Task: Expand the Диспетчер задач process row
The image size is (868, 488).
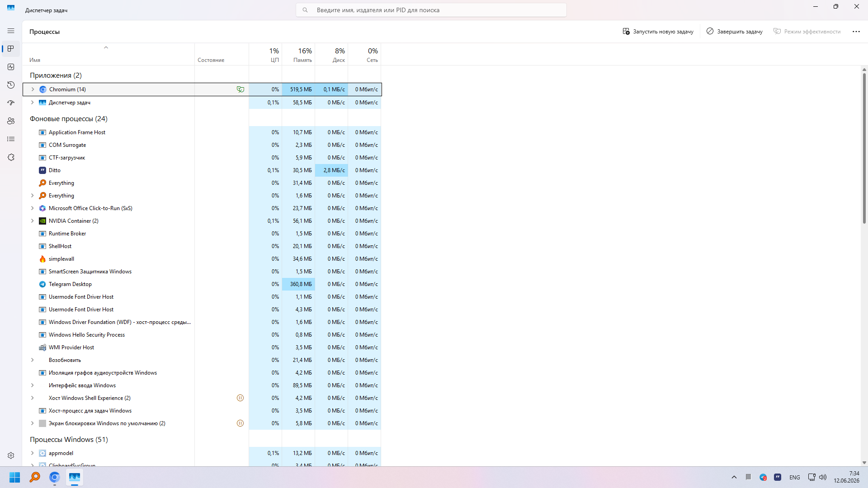Action: (32, 103)
